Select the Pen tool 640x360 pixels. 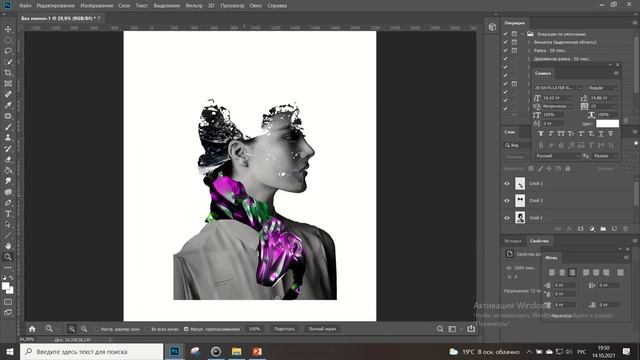(x=8, y=203)
